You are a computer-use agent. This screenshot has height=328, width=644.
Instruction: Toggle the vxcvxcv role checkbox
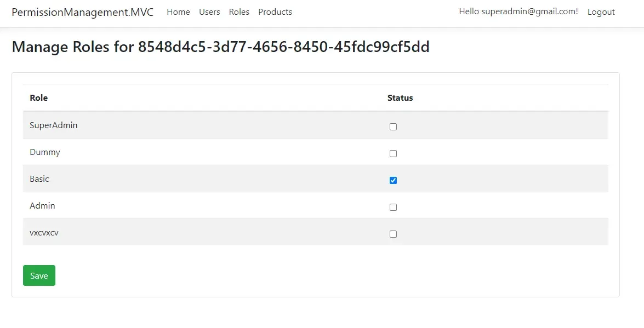coord(393,234)
